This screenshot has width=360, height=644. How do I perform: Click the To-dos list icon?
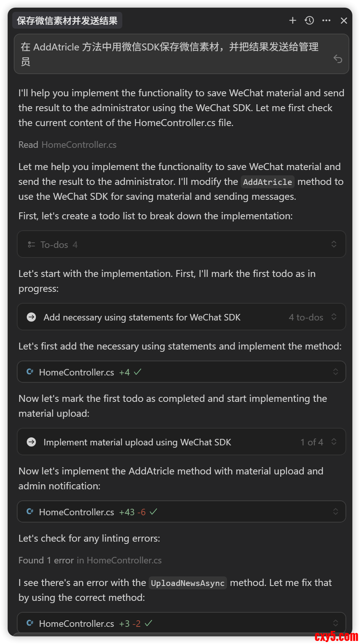(x=31, y=244)
